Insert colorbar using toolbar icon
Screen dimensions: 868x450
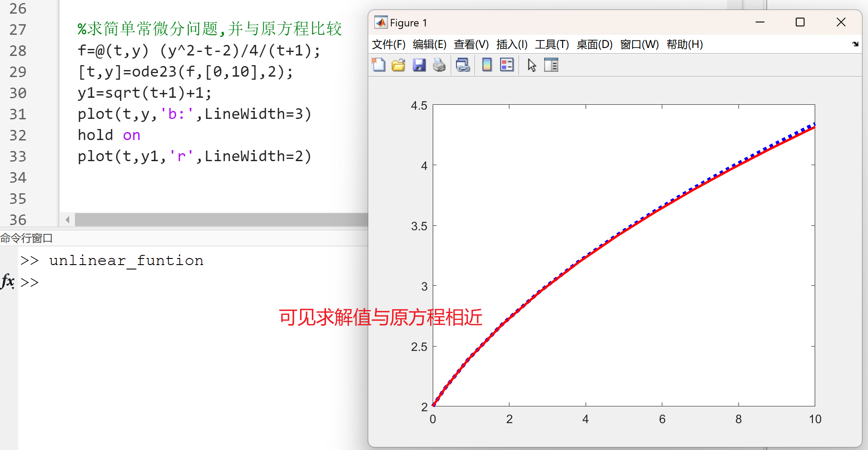click(x=487, y=65)
